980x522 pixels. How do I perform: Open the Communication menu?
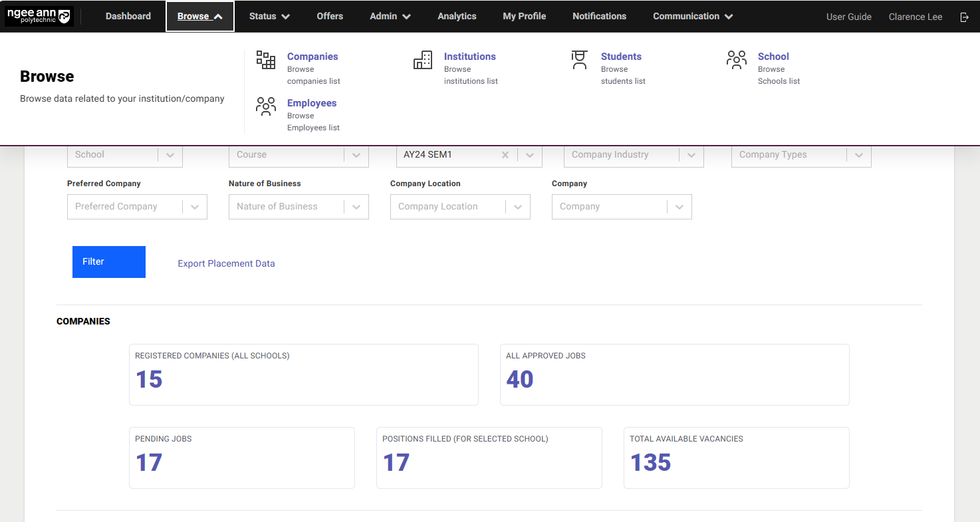693,17
